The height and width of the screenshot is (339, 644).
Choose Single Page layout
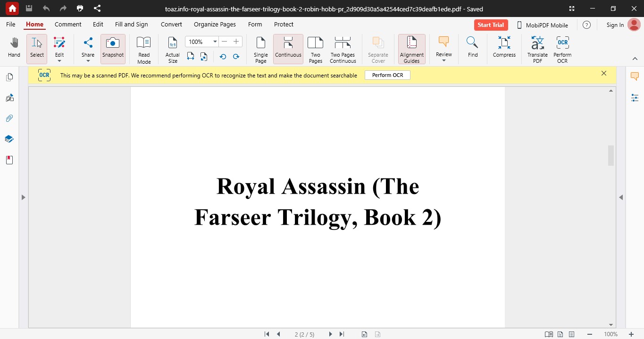point(261,49)
